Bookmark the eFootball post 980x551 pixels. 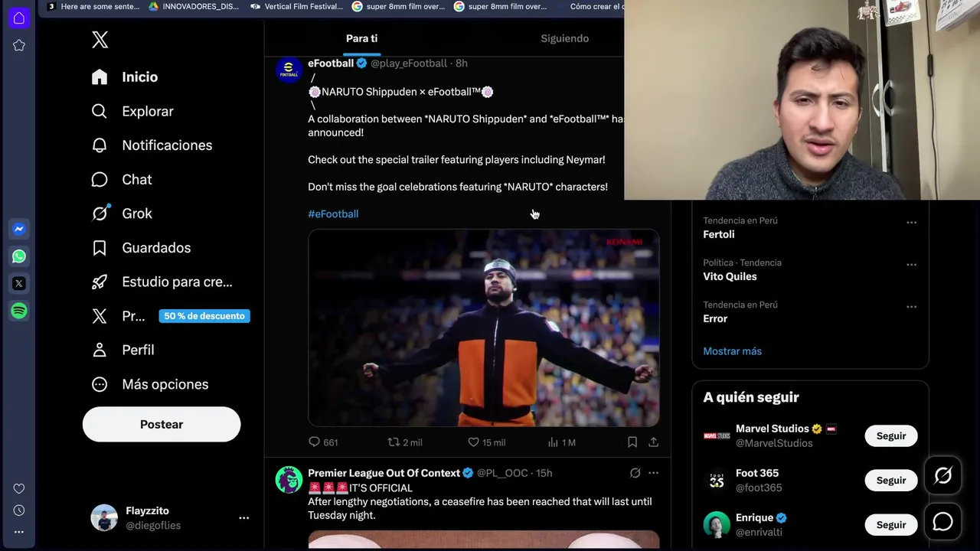(632, 442)
